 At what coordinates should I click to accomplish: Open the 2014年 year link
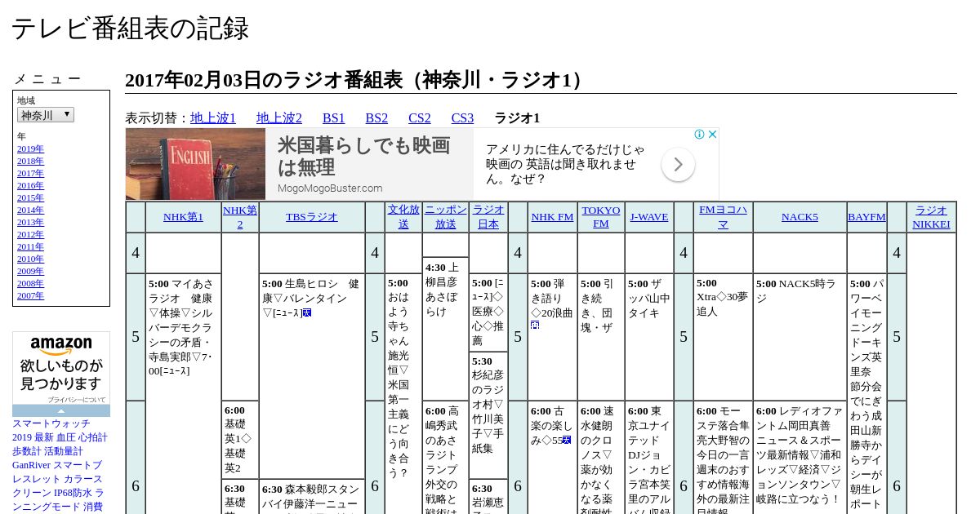30,210
